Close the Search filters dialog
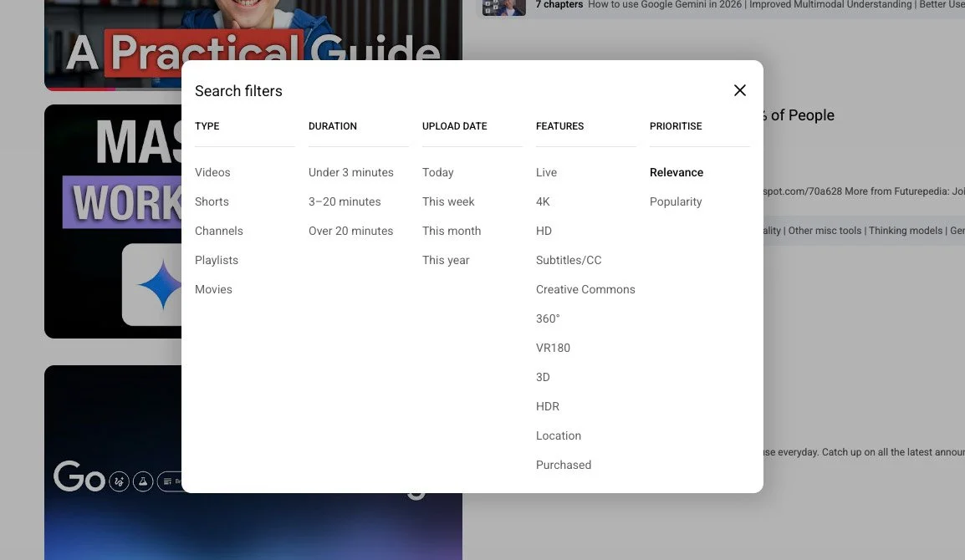The image size is (965, 560). [x=740, y=90]
